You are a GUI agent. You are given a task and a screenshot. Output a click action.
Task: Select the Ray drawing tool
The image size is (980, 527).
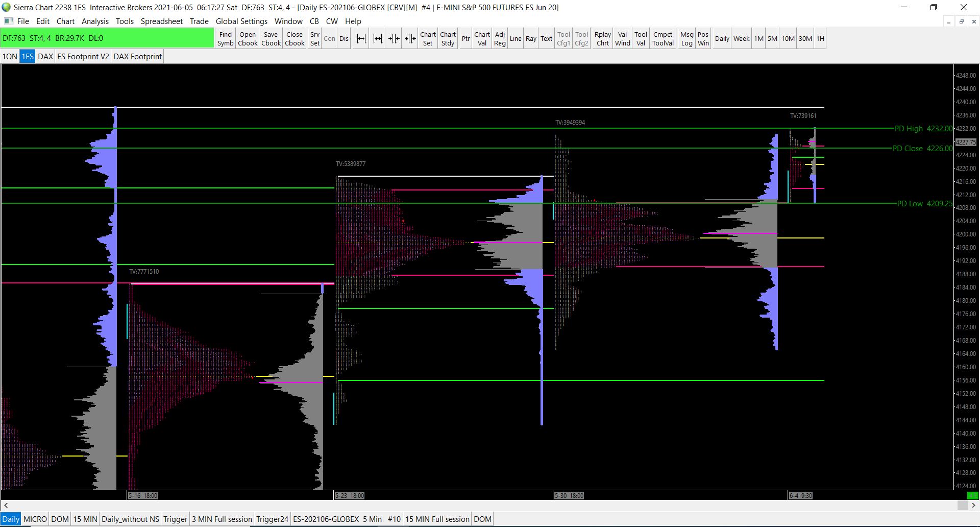click(x=531, y=39)
